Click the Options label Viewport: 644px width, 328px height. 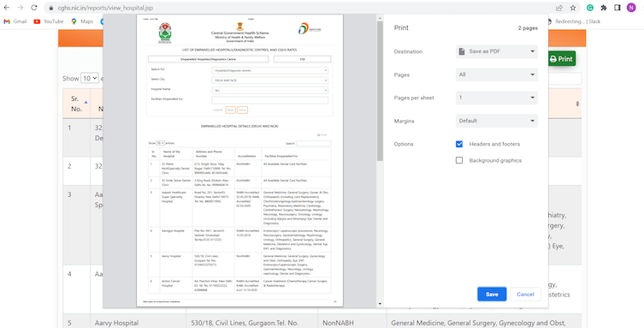404,144
